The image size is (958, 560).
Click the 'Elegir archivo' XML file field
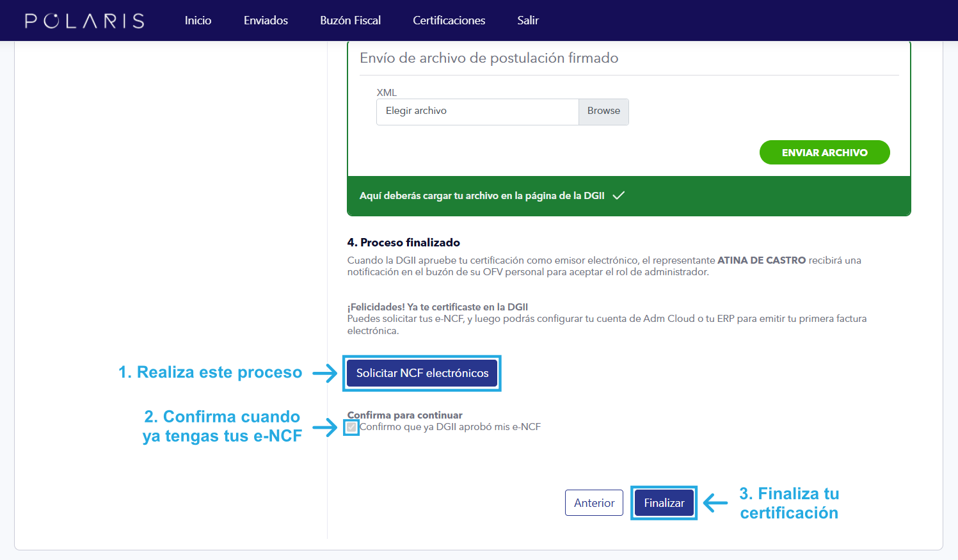tap(477, 111)
